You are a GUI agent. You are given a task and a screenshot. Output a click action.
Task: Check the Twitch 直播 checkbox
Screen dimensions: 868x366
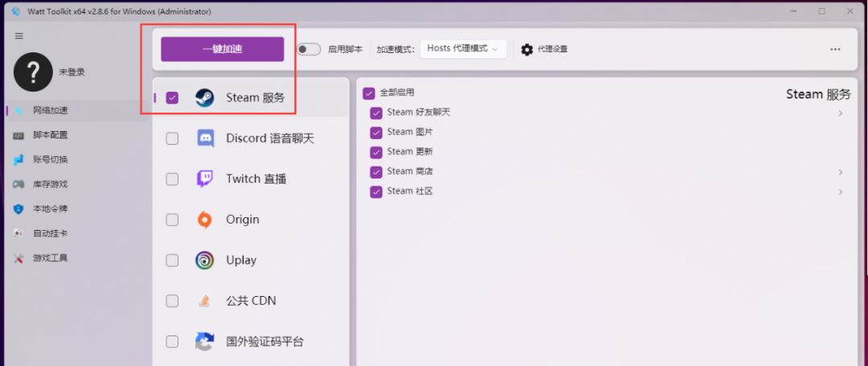tap(172, 179)
